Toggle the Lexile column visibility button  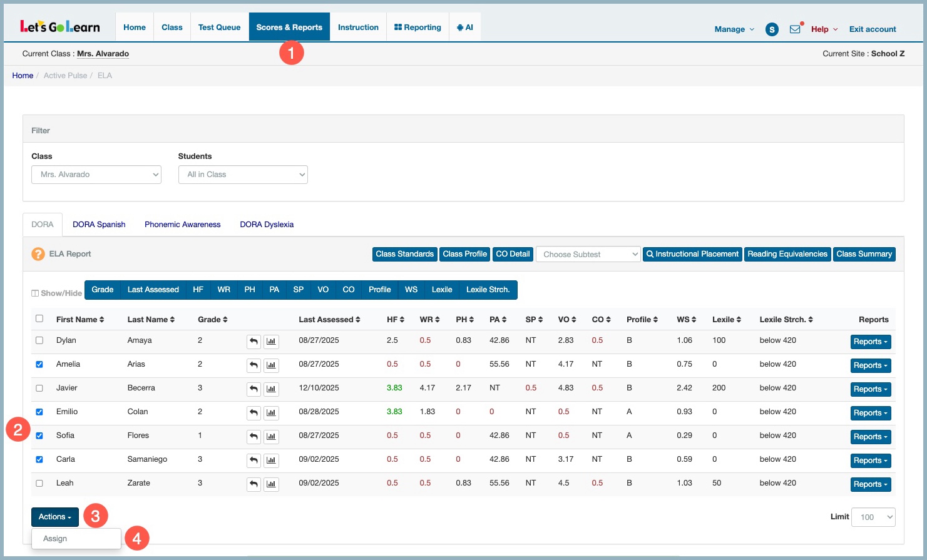coord(441,290)
